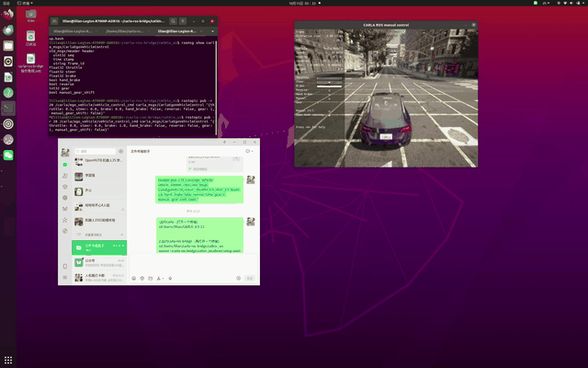Select the third active terminal tab
The width and height of the screenshot is (588, 368).
pos(179,31)
